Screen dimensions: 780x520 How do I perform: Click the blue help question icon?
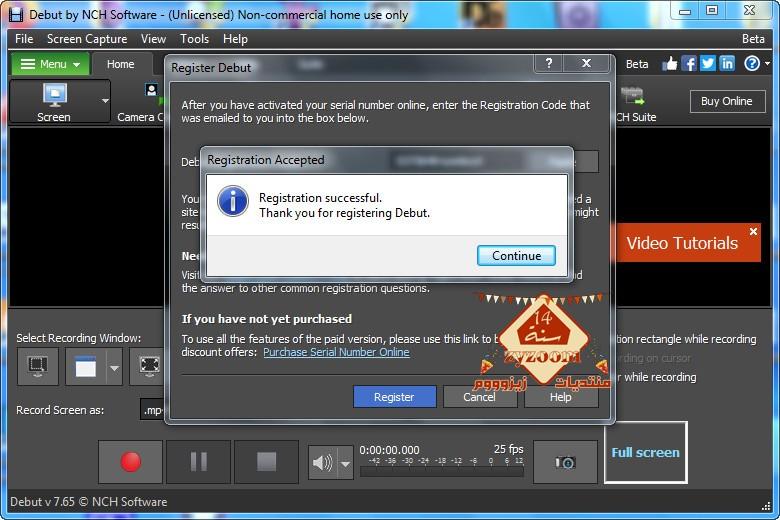click(752, 64)
